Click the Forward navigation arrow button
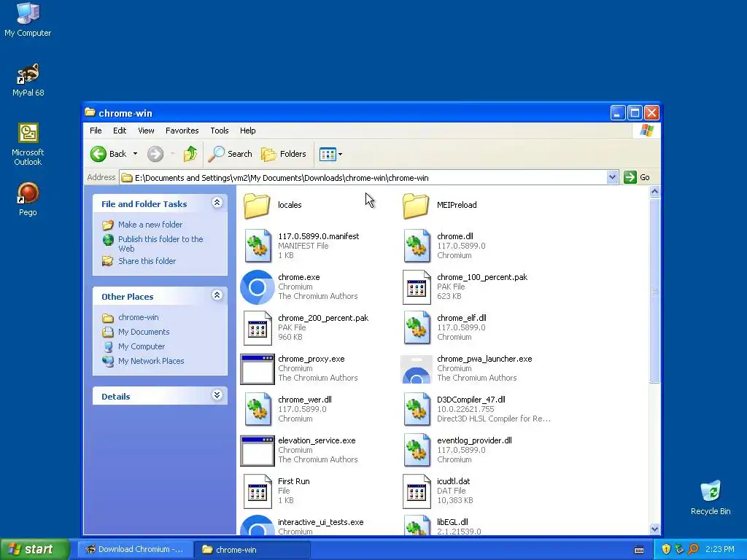 click(155, 154)
